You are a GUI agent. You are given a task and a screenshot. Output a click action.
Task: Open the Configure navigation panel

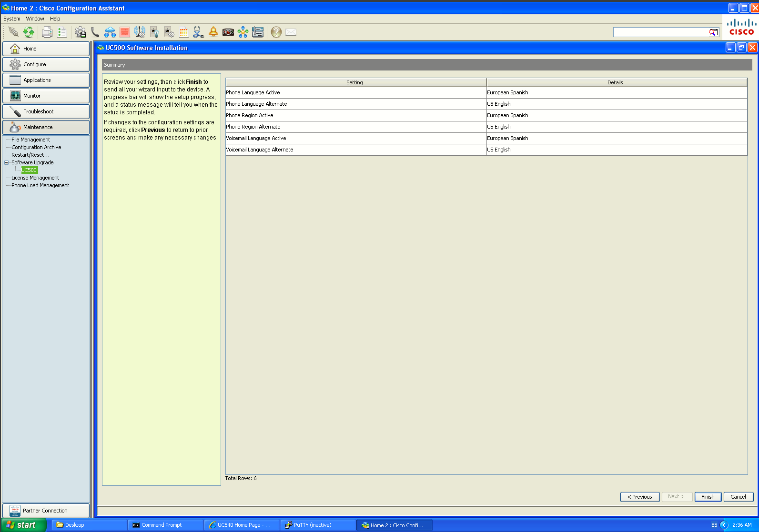46,64
